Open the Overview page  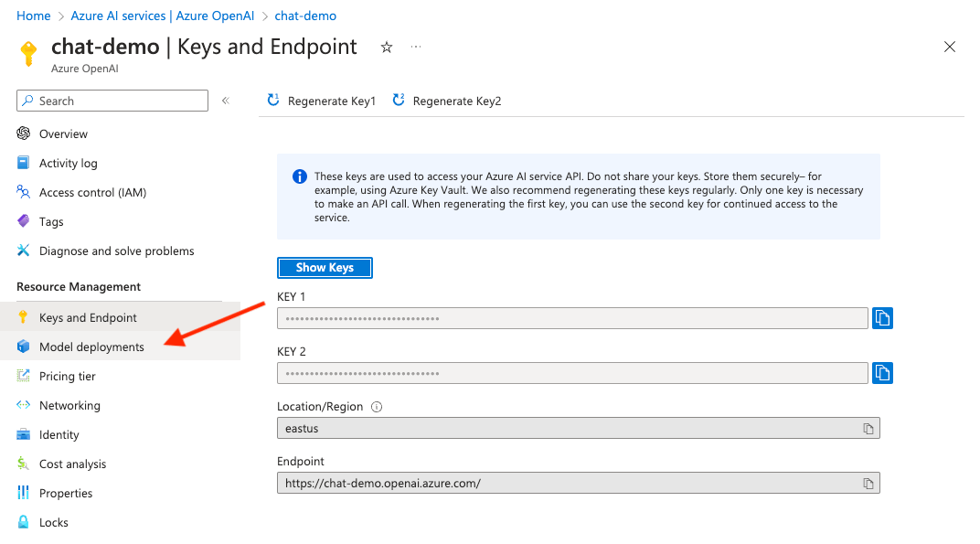[x=64, y=133]
